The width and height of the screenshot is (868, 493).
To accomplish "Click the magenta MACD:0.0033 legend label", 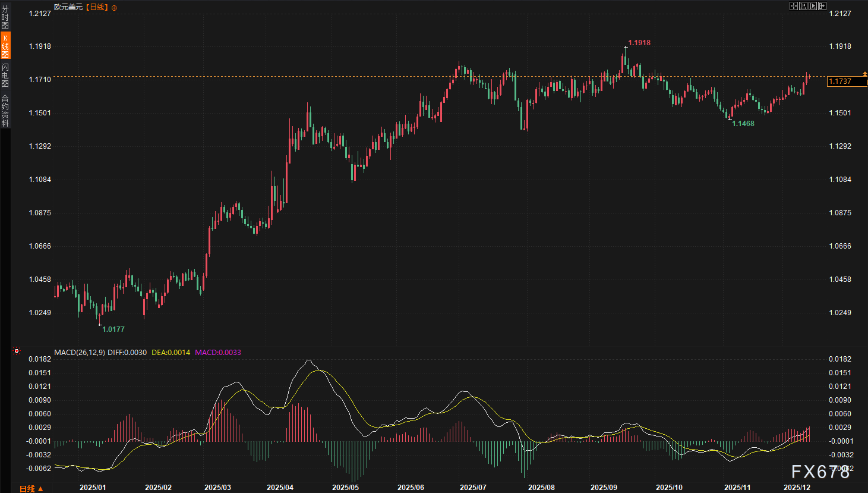I will coord(218,353).
